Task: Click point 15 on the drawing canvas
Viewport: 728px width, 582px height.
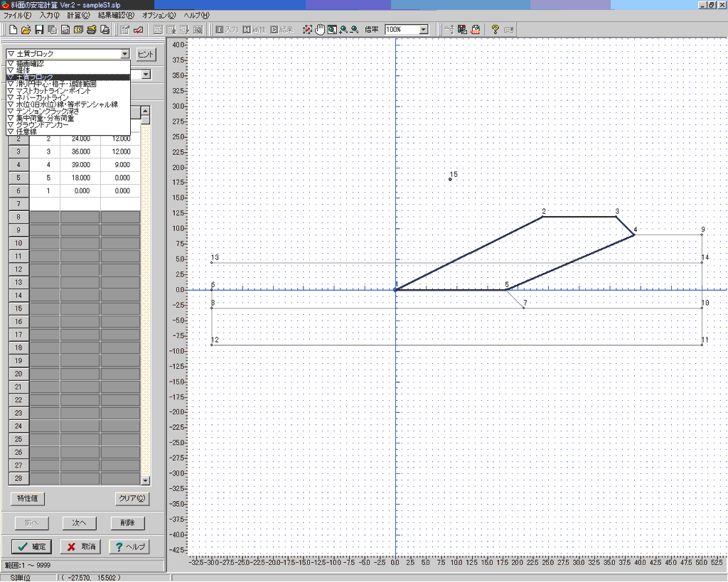Action: pos(450,179)
